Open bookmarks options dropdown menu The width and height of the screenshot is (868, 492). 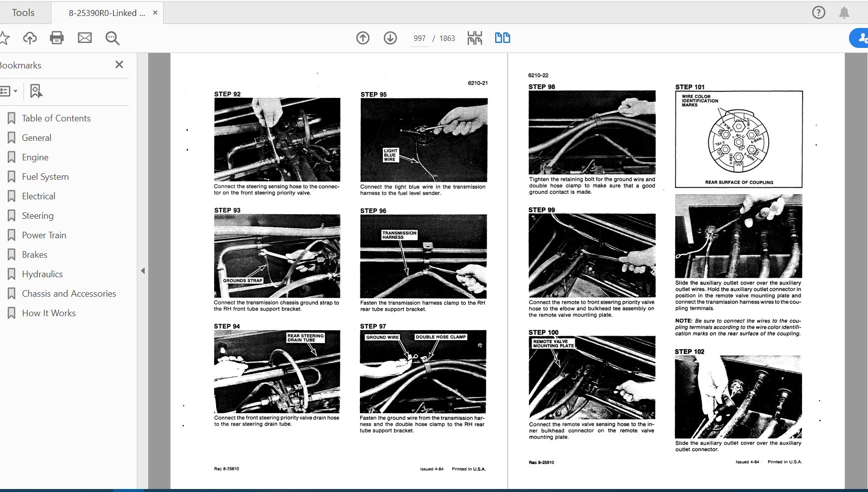pyautogui.click(x=9, y=91)
